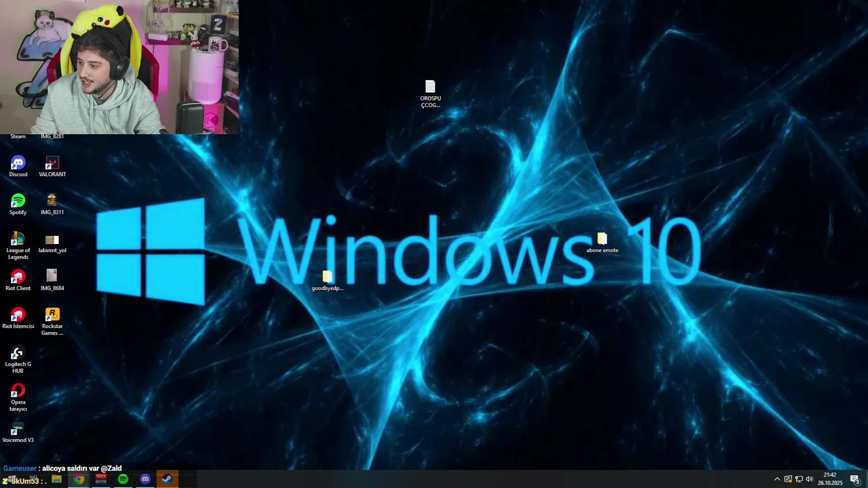This screenshot has height=488, width=868.
Task: Open the Logitech G HUB shortcut
Action: 18,359
